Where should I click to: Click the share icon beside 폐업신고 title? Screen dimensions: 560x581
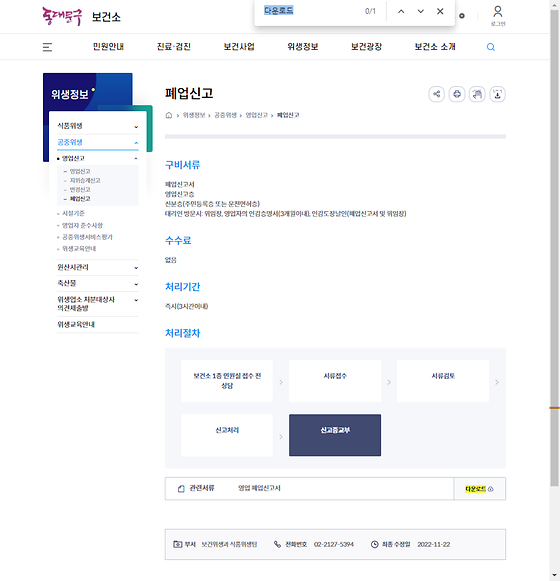point(437,94)
